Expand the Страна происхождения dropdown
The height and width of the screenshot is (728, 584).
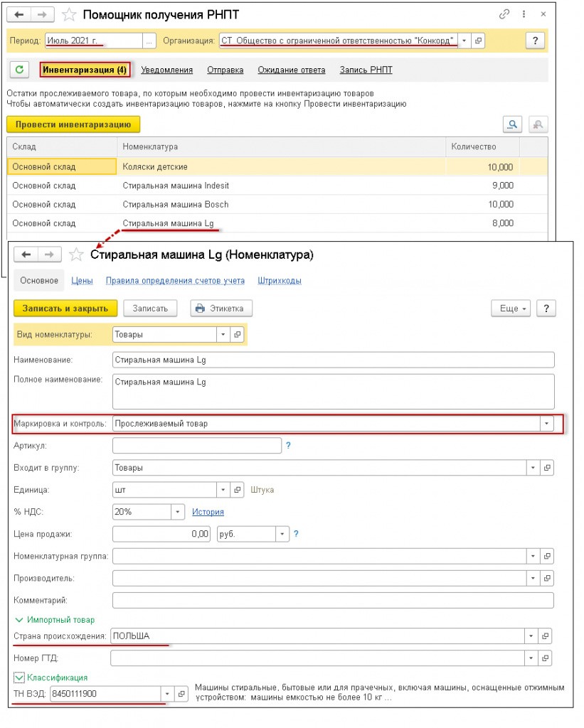(x=531, y=636)
